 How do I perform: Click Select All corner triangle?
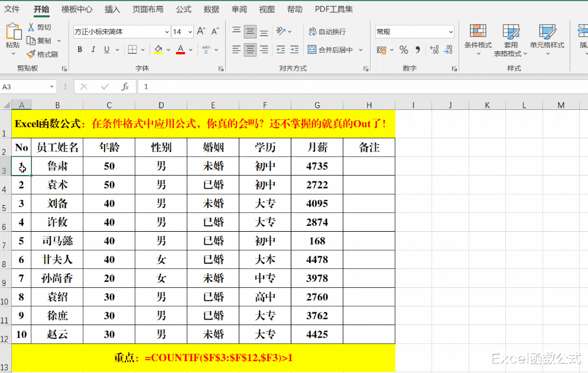(7, 105)
